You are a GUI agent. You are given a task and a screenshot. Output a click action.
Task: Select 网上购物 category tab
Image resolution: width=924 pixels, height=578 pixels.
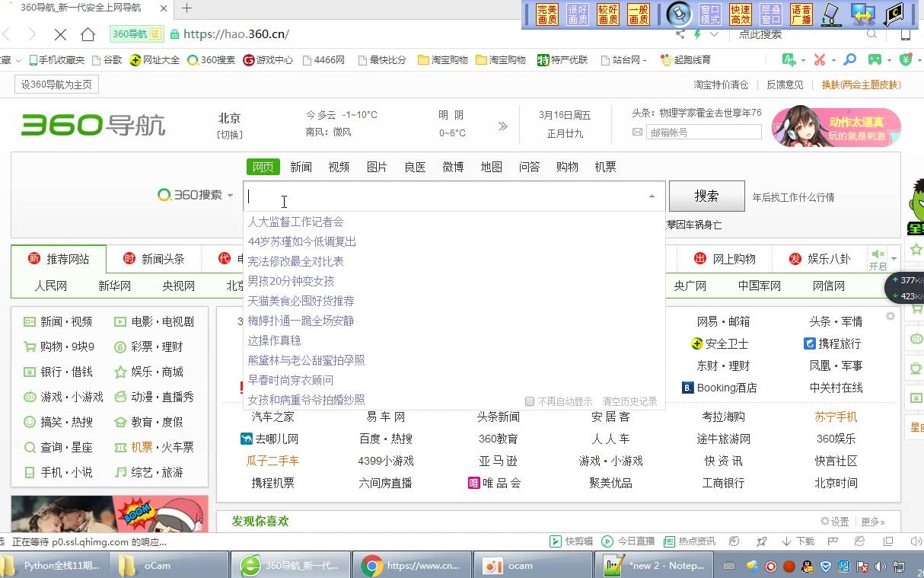[x=725, y=259]
